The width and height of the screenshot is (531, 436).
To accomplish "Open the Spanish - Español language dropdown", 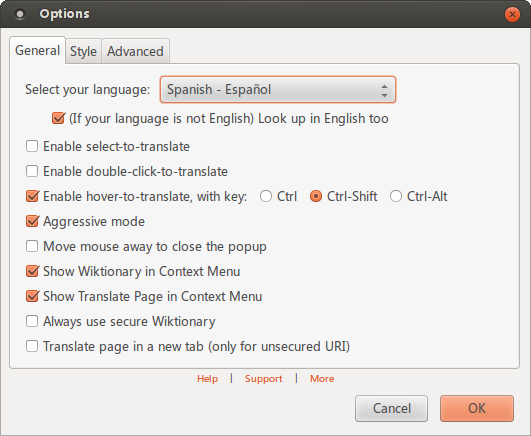I will point(278,90).
